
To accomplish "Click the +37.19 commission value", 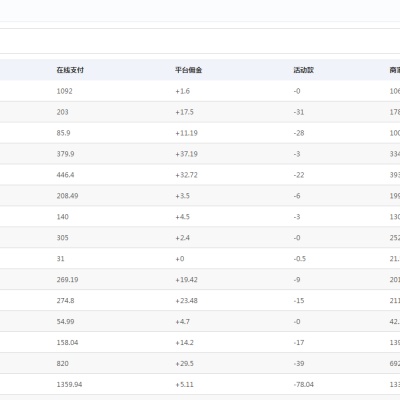I will point(186,154).
